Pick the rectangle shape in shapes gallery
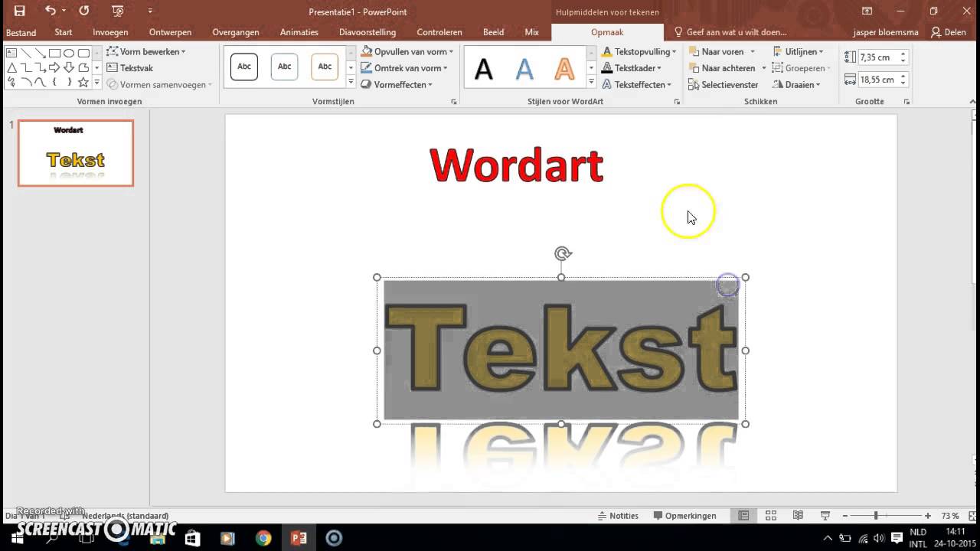The width and height of the screenshot is (980, 551). pyautogui.click(x=54, y=53)
